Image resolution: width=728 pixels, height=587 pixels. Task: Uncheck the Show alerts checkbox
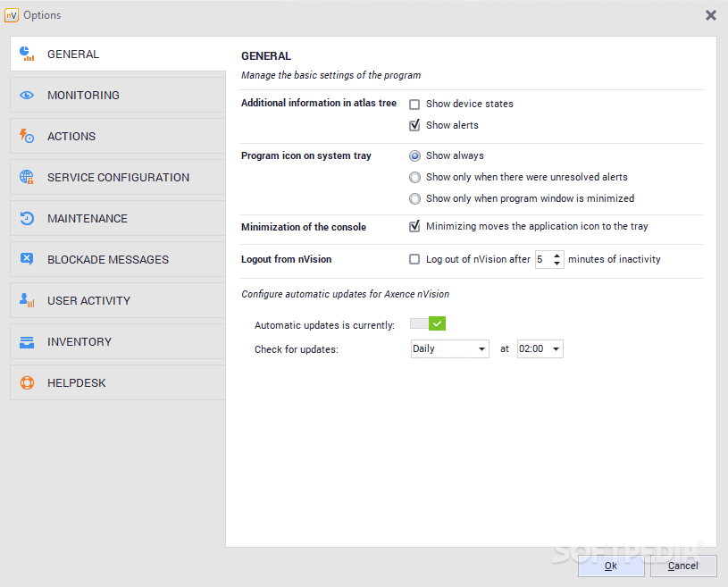click(x=414, y=125)
